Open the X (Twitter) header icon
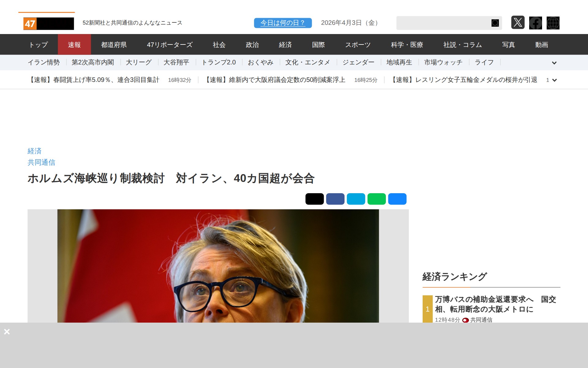The width and height of the screenshot is (588, 368). pyautogui.click(x=518, y=23)
